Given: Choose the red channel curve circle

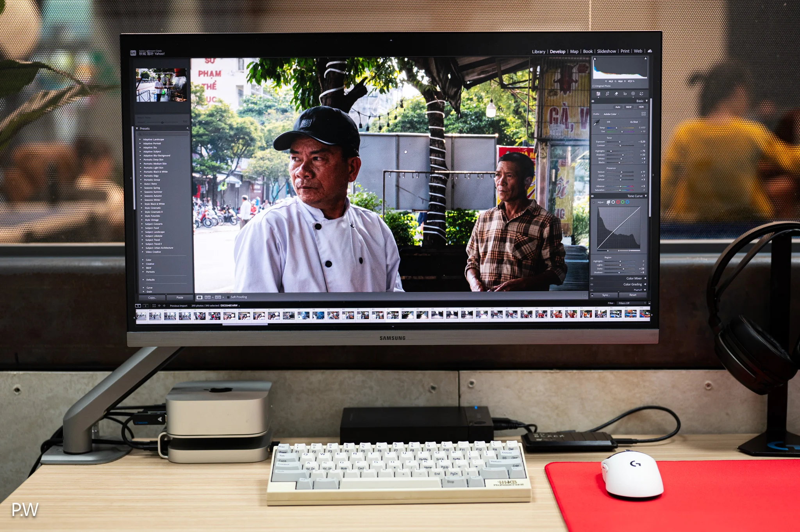Looking at the screenshot, I should 618,202.
